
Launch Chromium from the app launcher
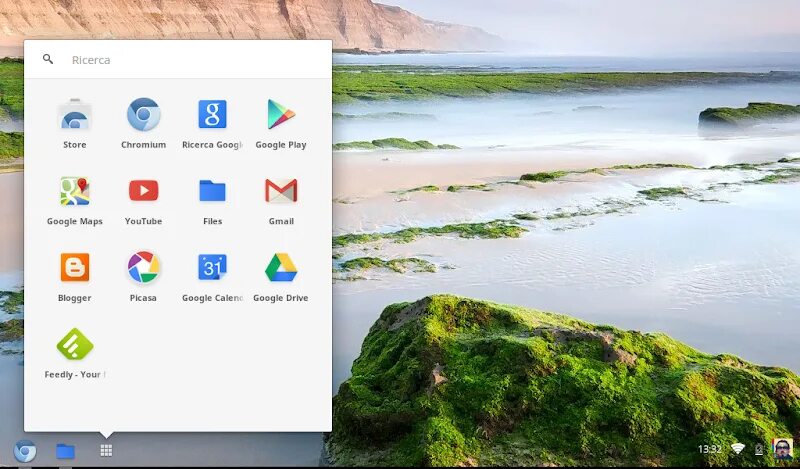pyautogui.click(x=143, y=115)
